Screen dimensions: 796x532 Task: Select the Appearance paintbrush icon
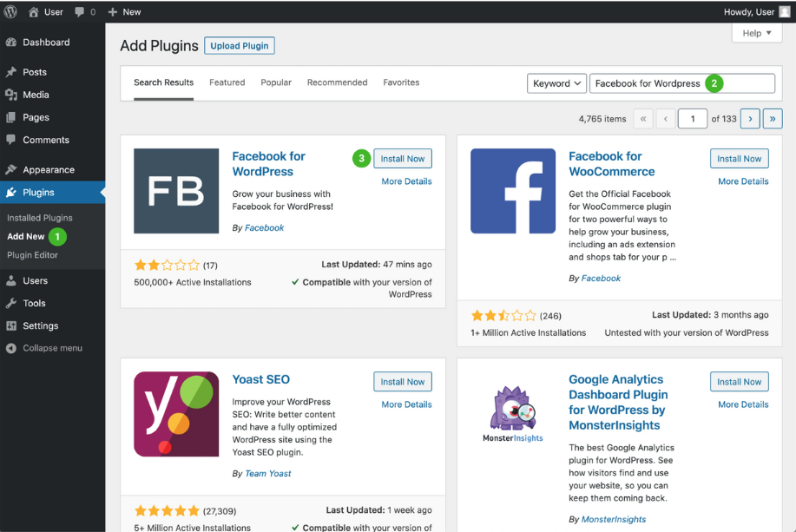click(11, 169)
